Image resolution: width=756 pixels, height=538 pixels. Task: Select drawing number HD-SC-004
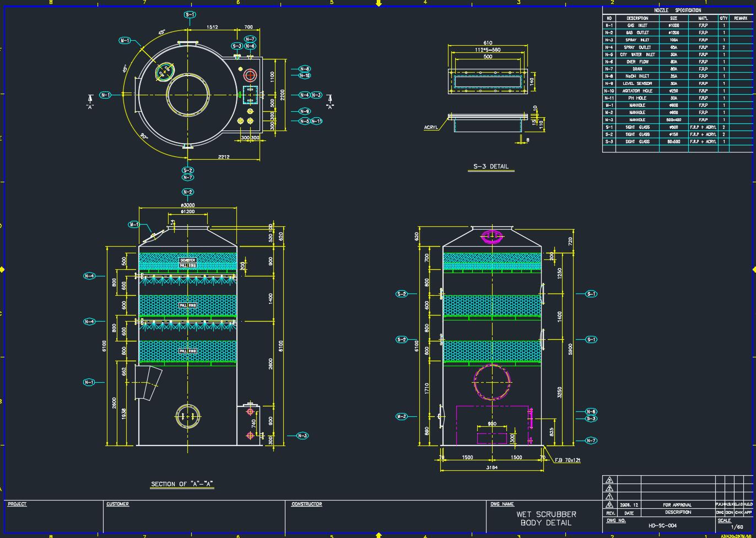662,525
